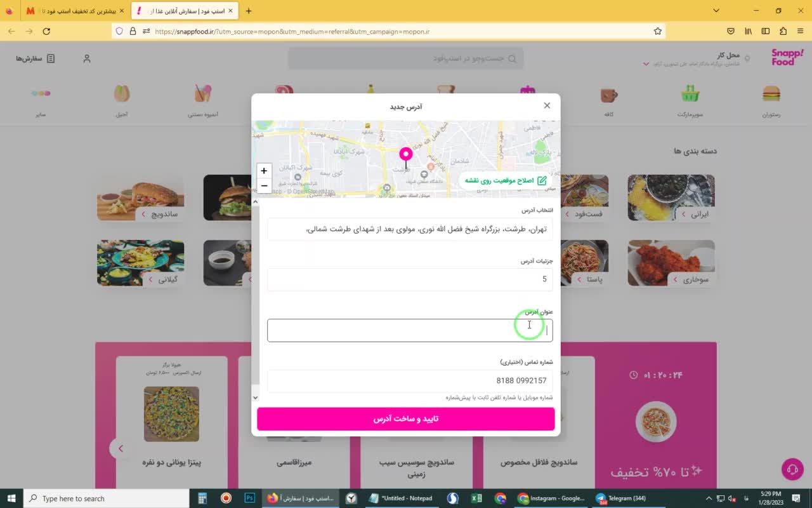This screenshot has height=508, width=812.
Task: Click the dialog scrollbar up arrow
Action: [256, 203]
